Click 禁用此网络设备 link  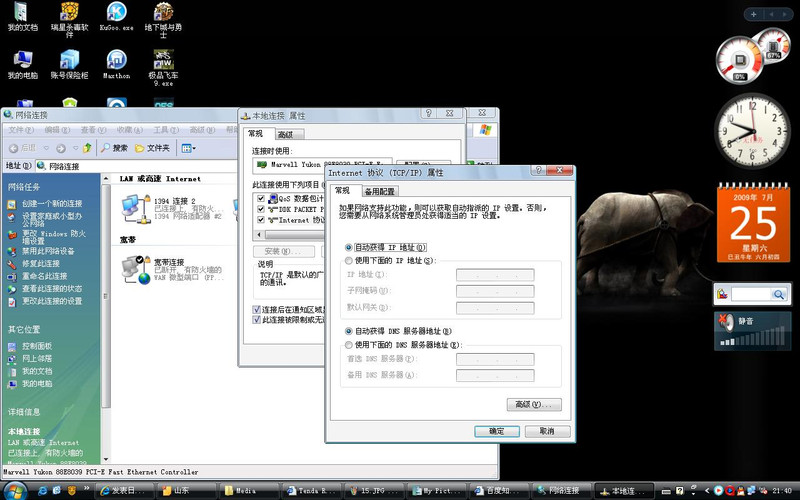pyautogui.click(x=48, y=251)
